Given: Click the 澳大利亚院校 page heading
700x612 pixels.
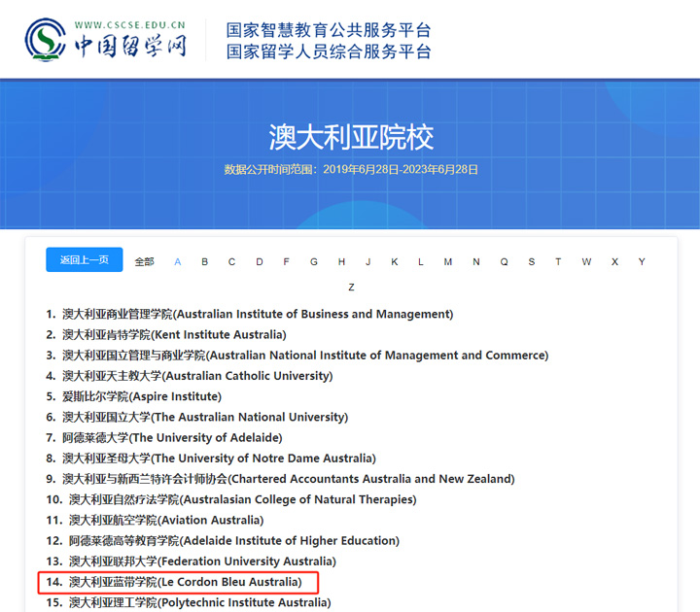Looking at the screenshot, I should tap(351, 137).
